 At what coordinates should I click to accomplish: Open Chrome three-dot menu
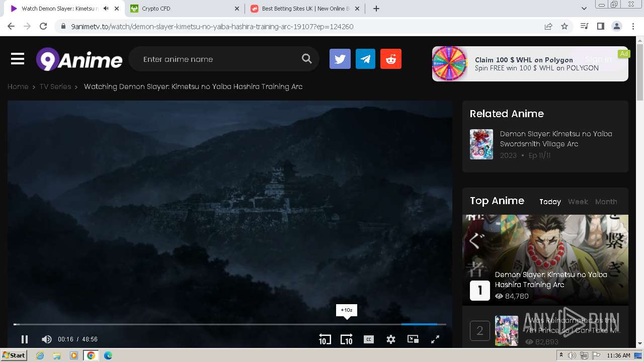coord(632,27)
